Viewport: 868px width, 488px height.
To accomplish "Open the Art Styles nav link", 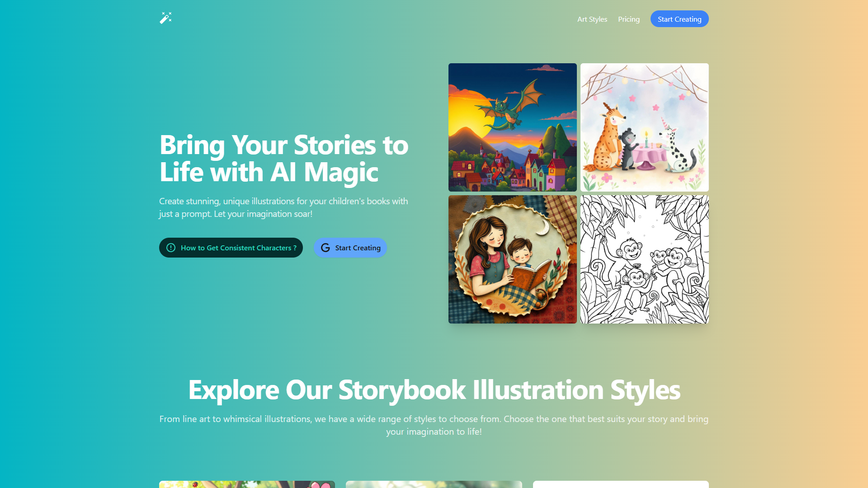I will [592, 19].
